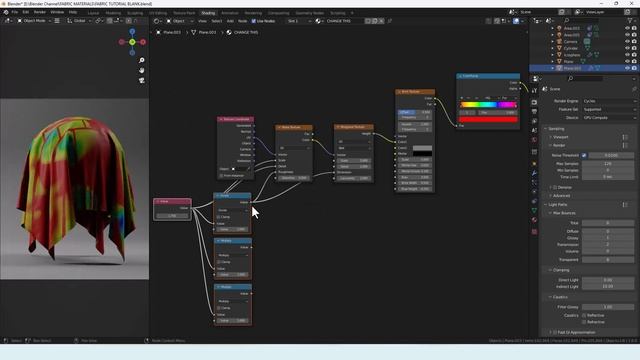Viewport: 640px width, 360px height.
Task: Toggle the Refractive caustics checkbox
Action: click(584, 322)
